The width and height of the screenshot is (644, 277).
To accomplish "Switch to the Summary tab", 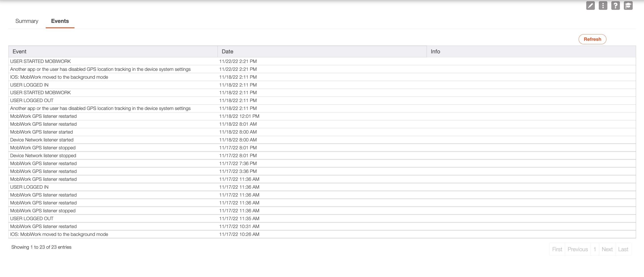I will click(x=27, y=21).
